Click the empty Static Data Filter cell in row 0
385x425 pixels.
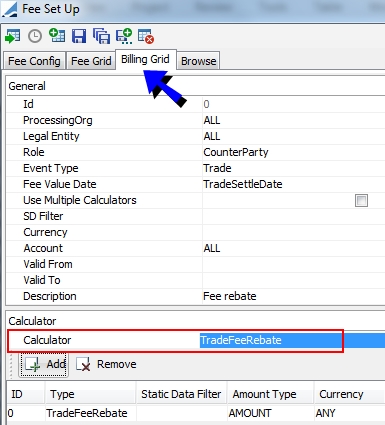pos(182,413)
